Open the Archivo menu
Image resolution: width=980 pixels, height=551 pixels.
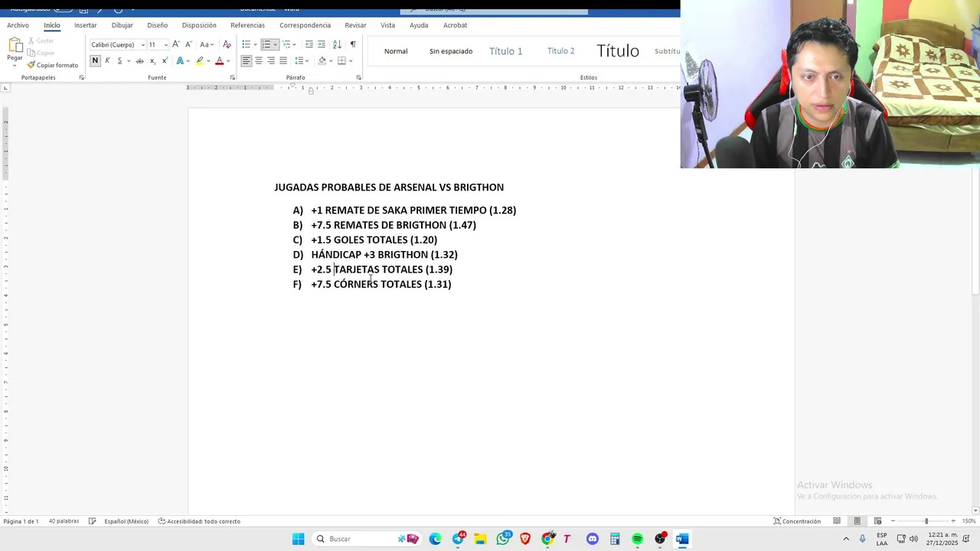tap(18, 25)
